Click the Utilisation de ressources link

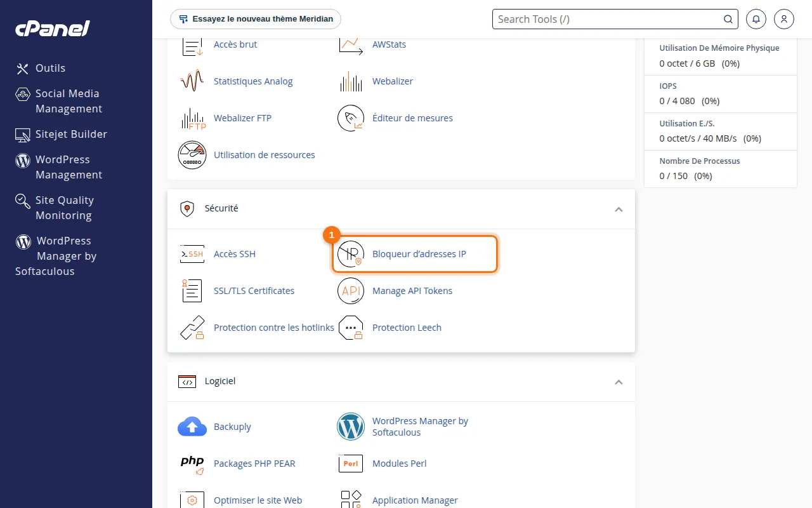click(264, 155)
